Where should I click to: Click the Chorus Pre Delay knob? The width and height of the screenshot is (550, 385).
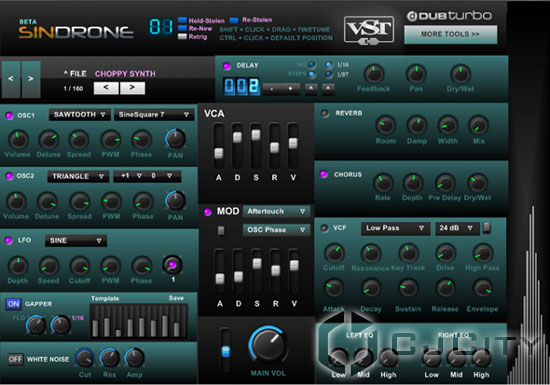point(444,183)
